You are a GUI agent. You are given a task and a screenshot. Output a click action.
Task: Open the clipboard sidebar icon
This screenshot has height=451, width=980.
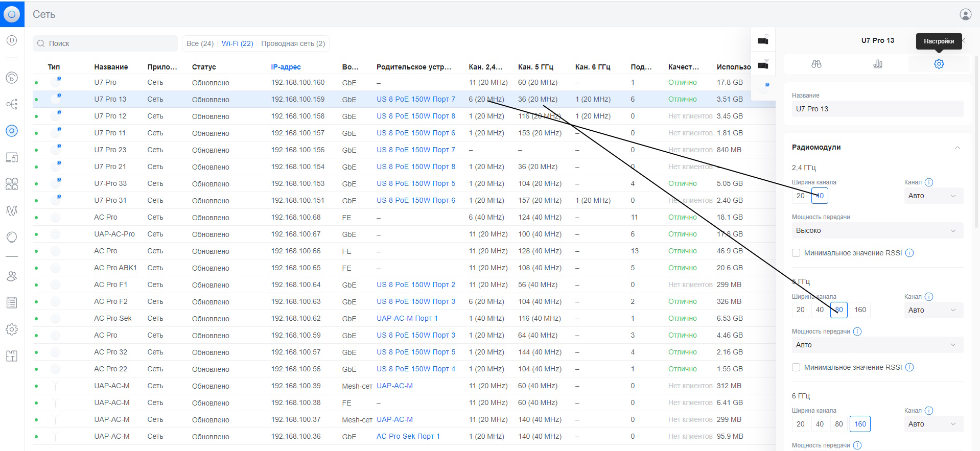tap(12, 303)
